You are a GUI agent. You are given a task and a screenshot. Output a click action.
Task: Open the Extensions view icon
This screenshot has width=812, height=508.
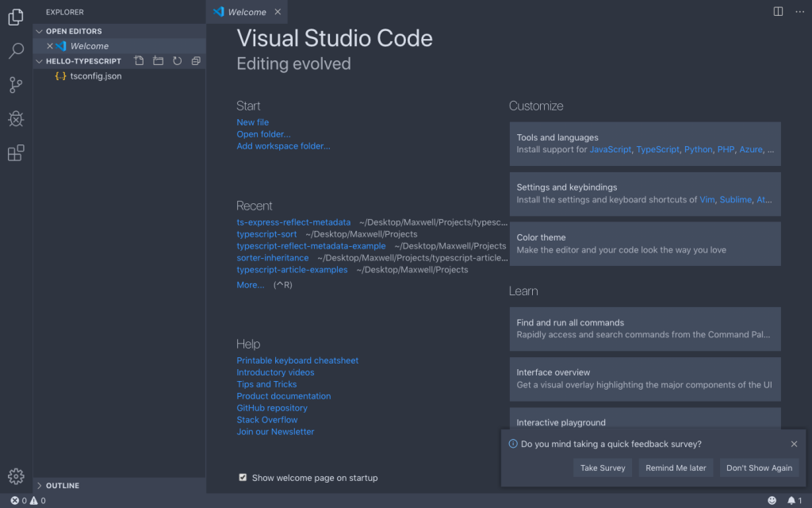pyautogui.click(x=16, y=153)
